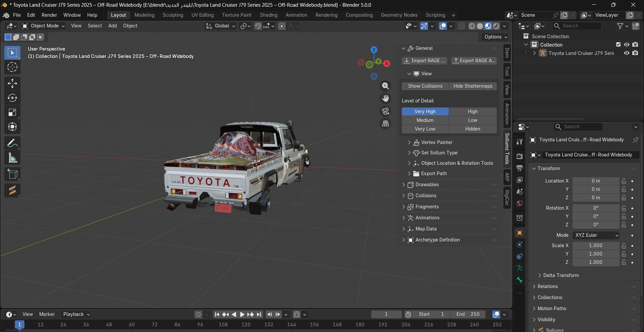Switch to the UV Editing workspace
644x332 pixels.
[203, 15]
